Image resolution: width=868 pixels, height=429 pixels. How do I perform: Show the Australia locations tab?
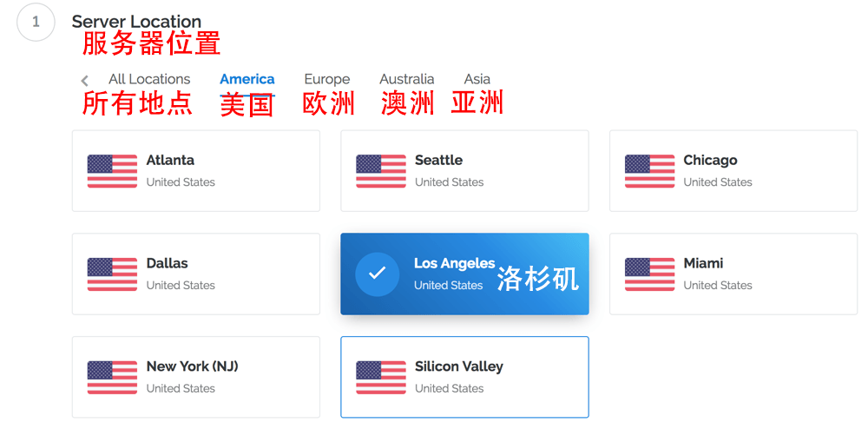(x=406, y=79)
